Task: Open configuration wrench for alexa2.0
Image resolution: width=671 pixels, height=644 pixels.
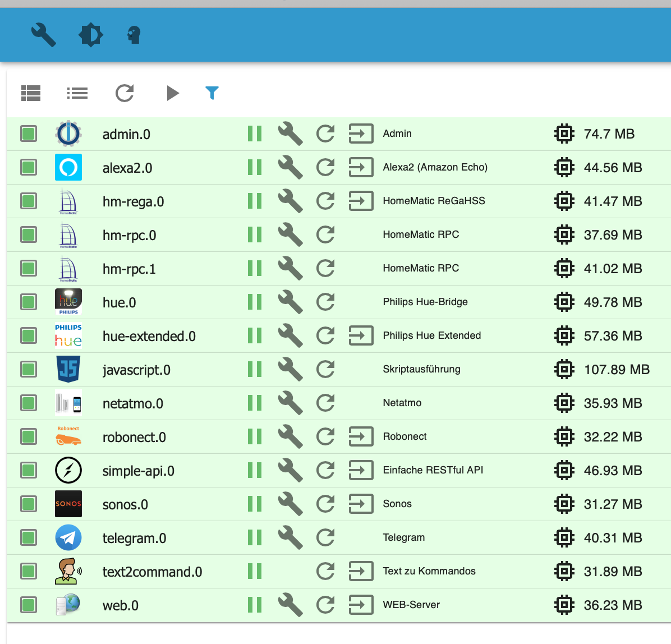Action: (290, 167)
